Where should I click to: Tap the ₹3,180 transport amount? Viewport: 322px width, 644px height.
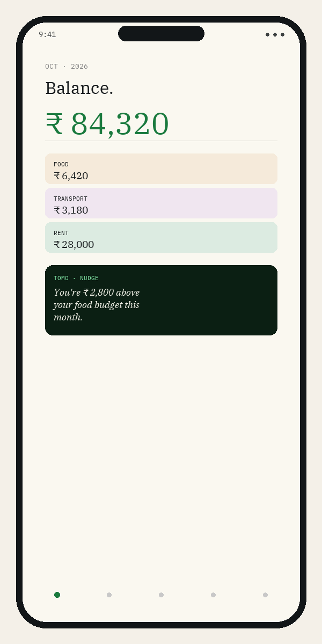tap(71, 210)
